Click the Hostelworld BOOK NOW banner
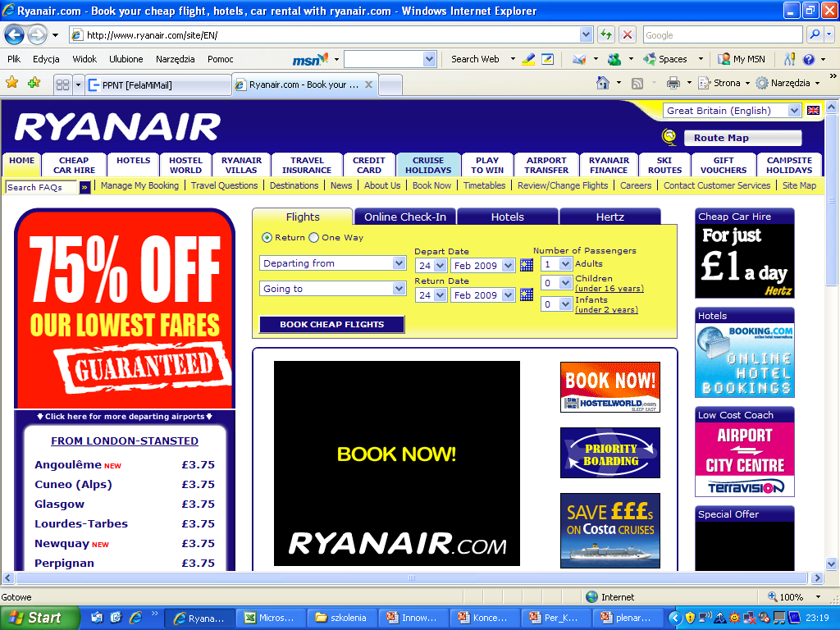 (610, 387)
